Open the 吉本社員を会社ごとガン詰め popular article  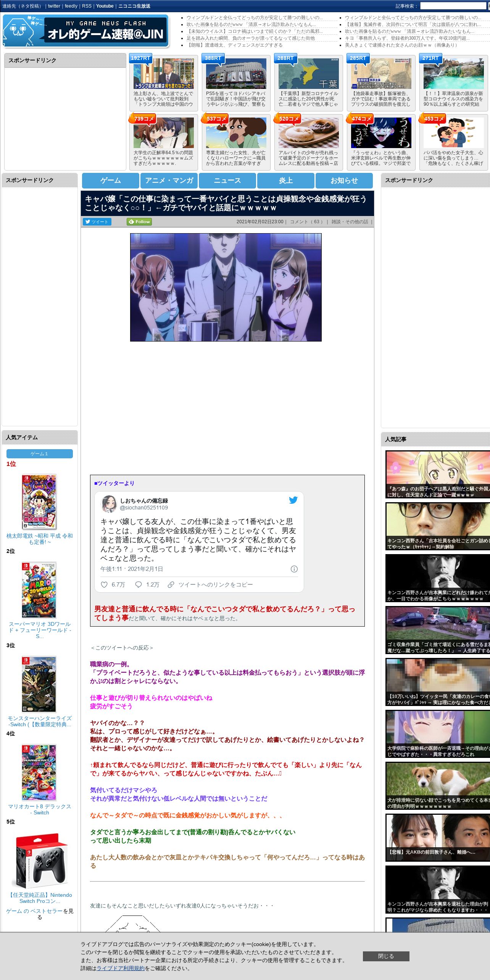tap(438, 526)
